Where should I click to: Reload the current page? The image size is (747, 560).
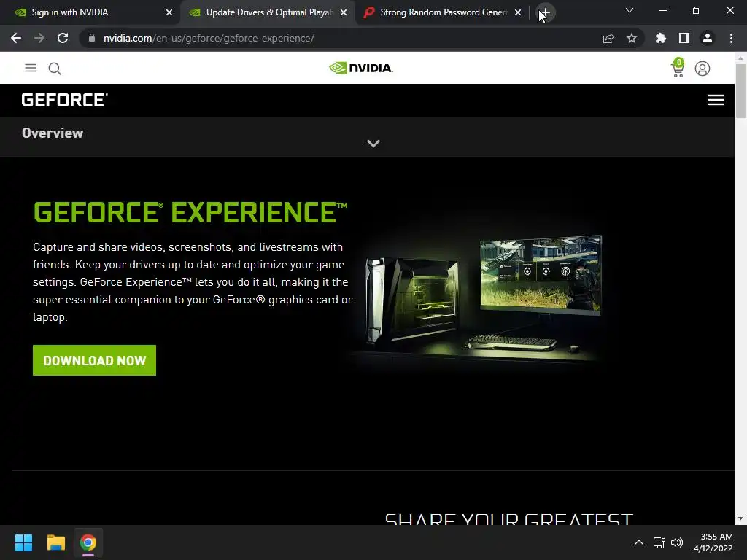coord(63,38)
